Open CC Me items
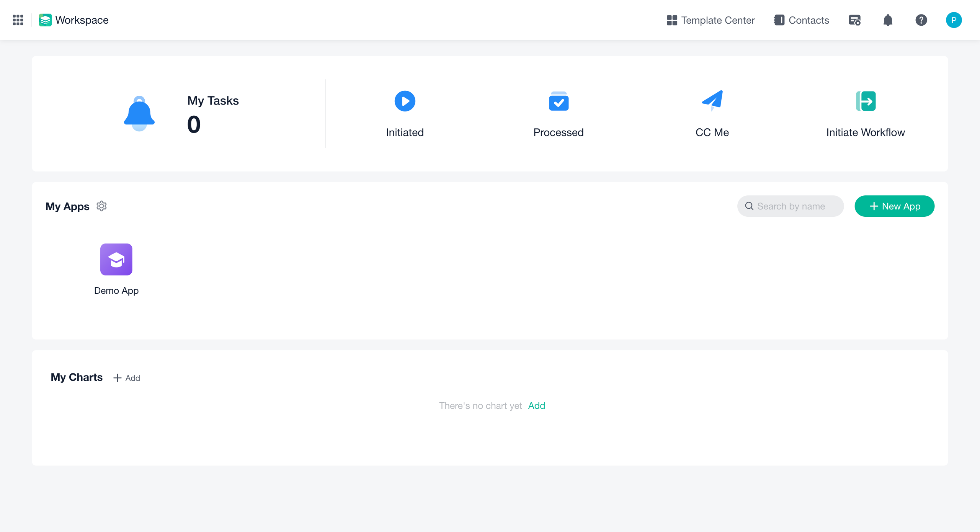 click(x=712, y=101)
